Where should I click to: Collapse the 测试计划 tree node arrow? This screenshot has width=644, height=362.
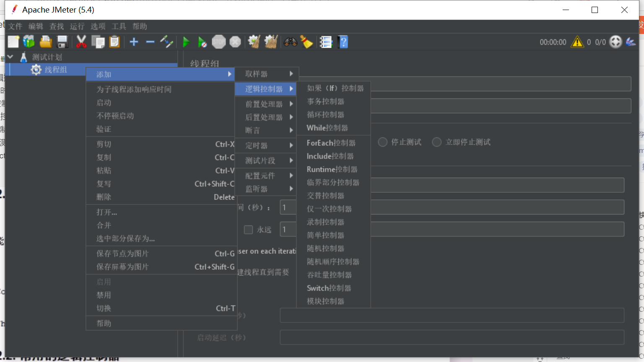pyautogui.click(x=10, y=57)
